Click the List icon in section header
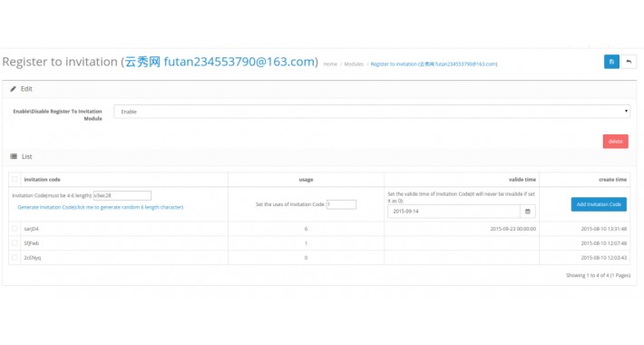644x345 pixels. pos(14,156)
